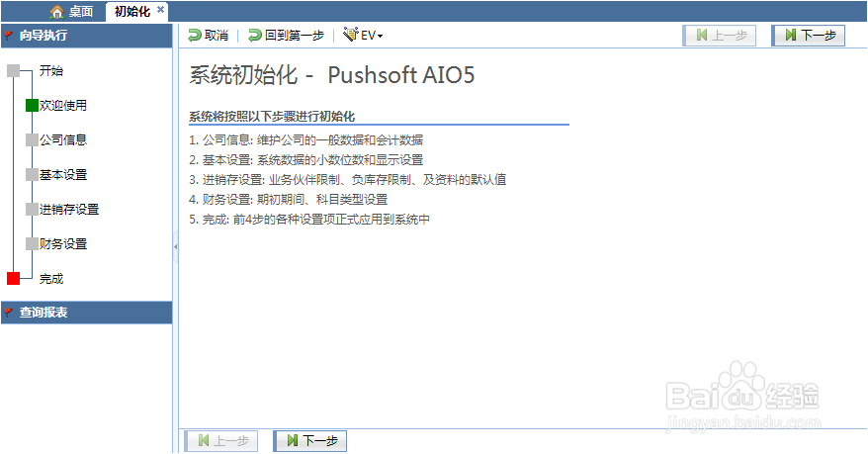Viewport: 868px width, 454px height.
Task: Click the house icon on 桌面 tab
Action: point(57,12)
